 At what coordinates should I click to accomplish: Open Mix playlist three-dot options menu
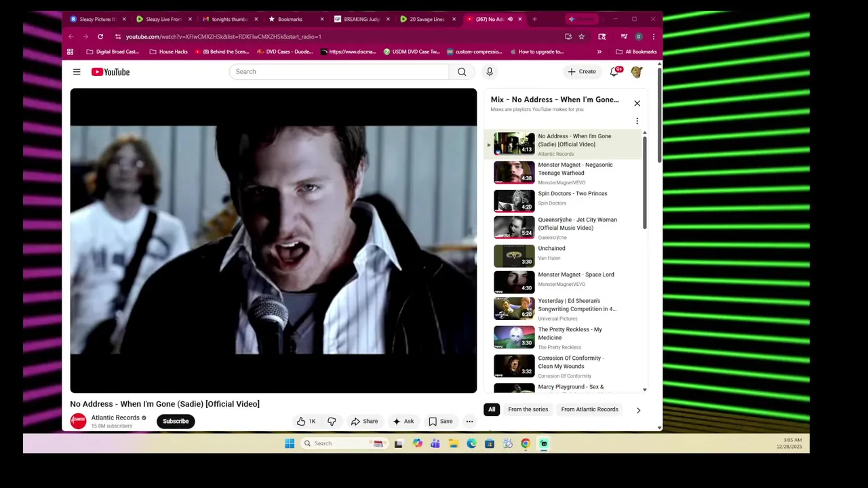637,121
